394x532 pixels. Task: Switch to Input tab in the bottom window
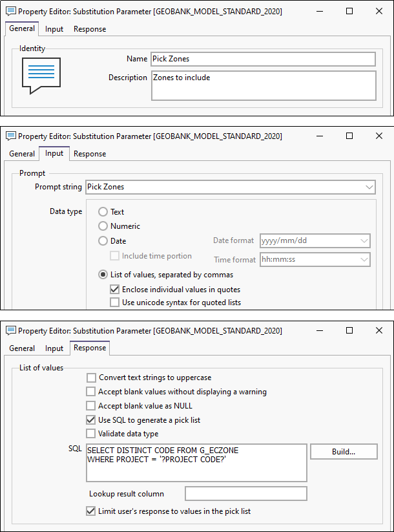(54, 348)
